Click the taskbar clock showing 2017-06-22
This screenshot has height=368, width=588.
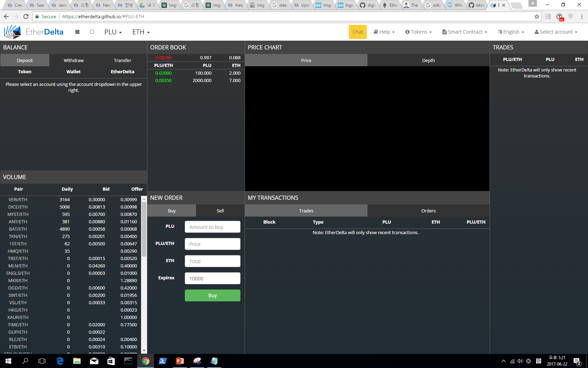557,361
